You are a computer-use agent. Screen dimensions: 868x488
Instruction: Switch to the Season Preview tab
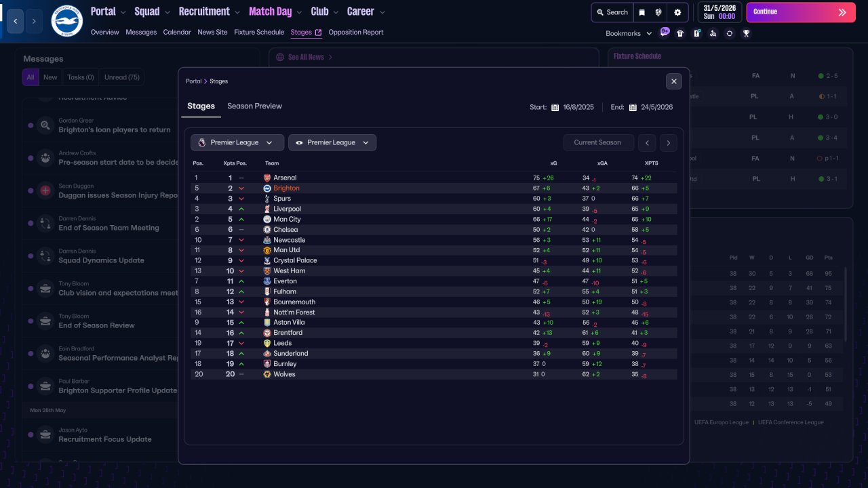pyautogui.click(x=254, y=106)
